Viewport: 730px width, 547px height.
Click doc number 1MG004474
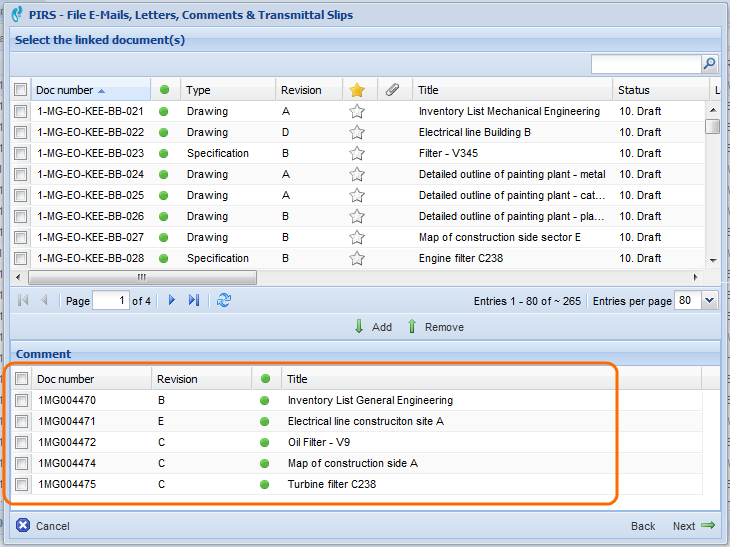[67, 463]
